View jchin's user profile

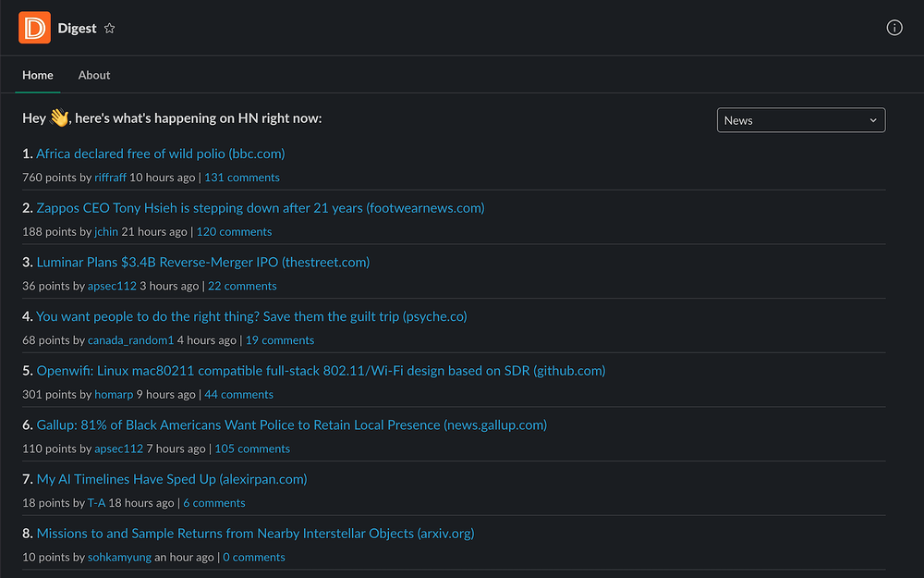coord(106,232)
